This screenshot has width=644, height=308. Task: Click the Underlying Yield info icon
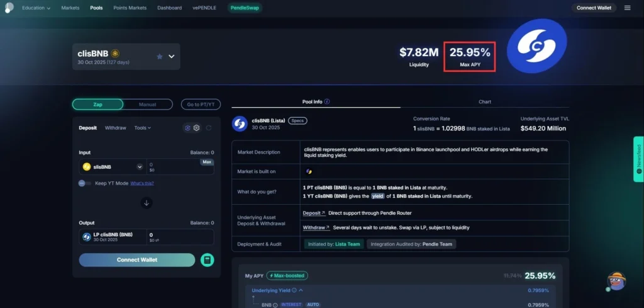coord(294,290)
